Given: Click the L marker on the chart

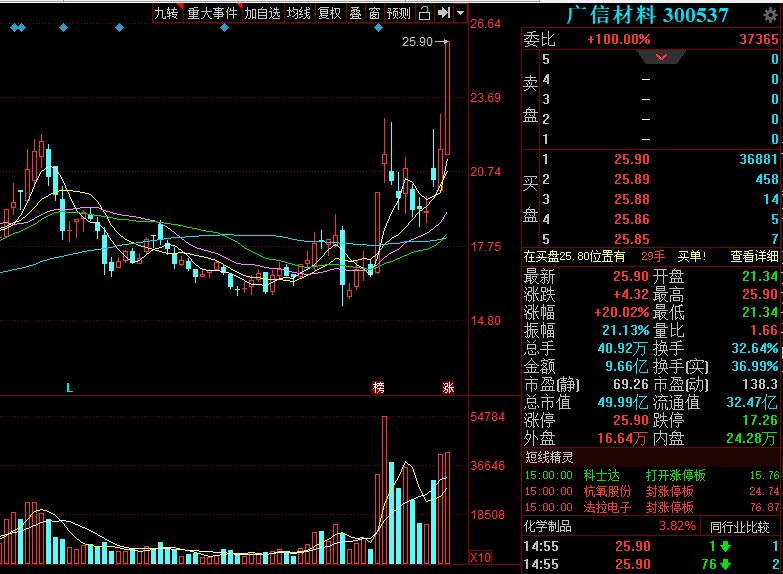Looking at the screenshot, I should [x=69, y=387].
